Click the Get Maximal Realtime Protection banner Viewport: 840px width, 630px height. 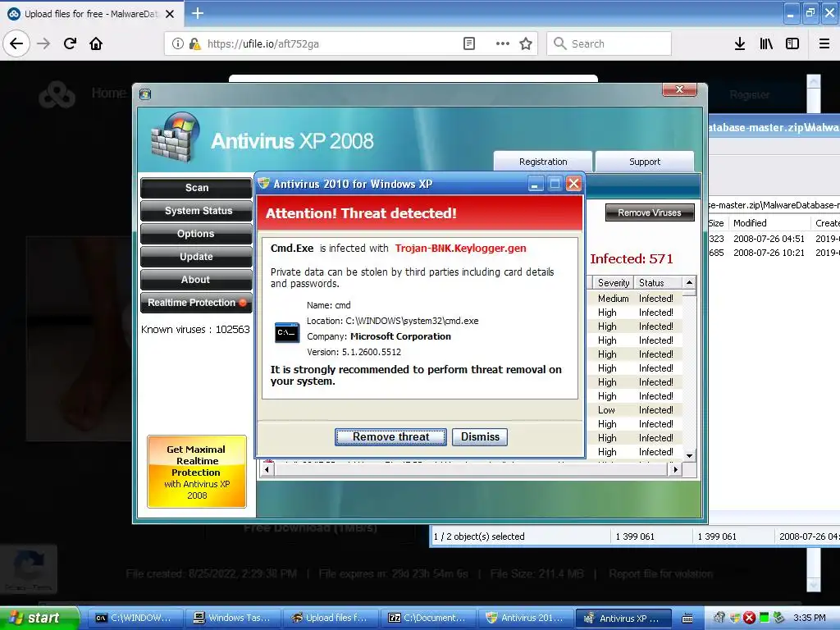click(197, 472)
